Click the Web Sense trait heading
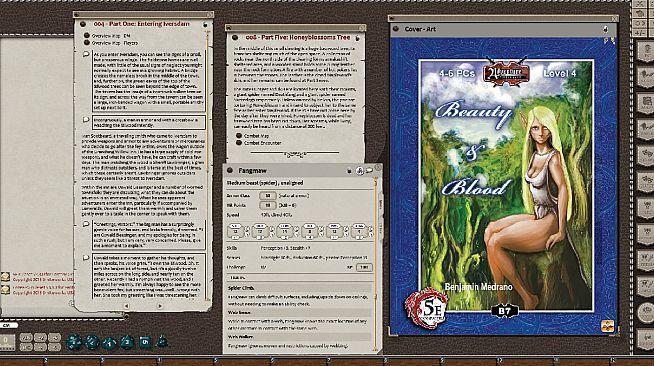The image size is (654, 366). [239, 312]
